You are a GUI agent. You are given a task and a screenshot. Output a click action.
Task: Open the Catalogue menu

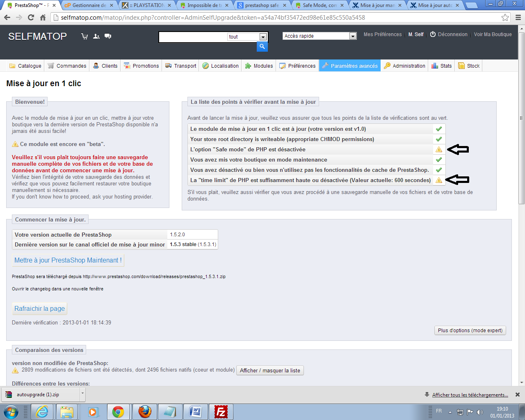point(25,66)
